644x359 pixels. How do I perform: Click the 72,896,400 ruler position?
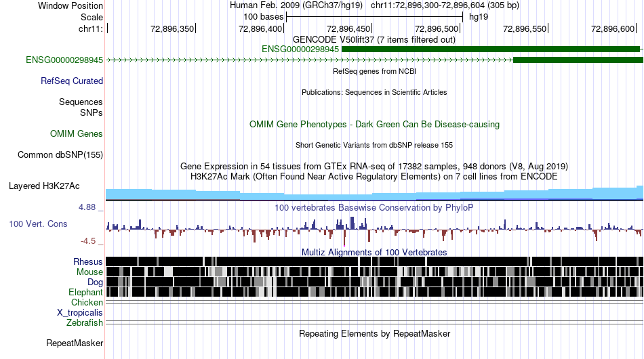coord(260,28)
